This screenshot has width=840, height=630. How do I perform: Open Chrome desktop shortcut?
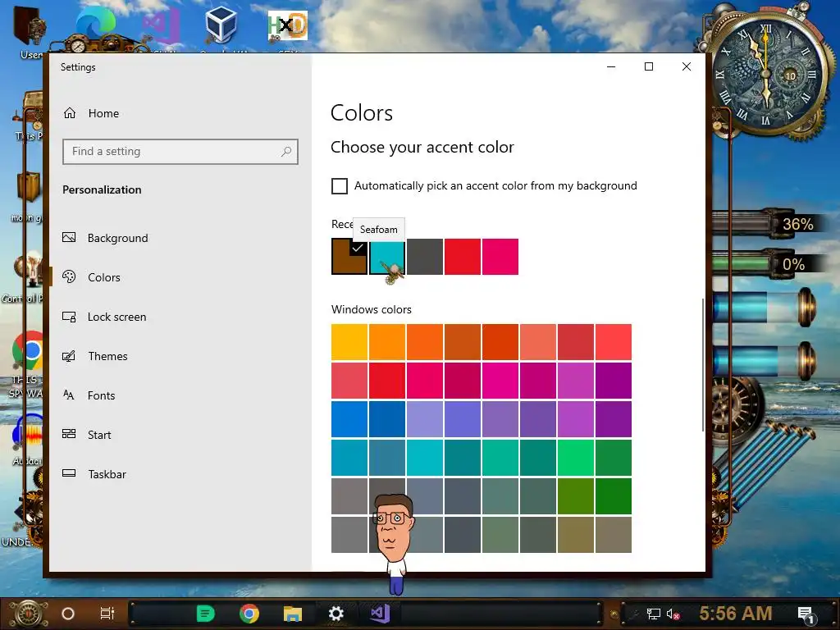click(x=28, y=351)
